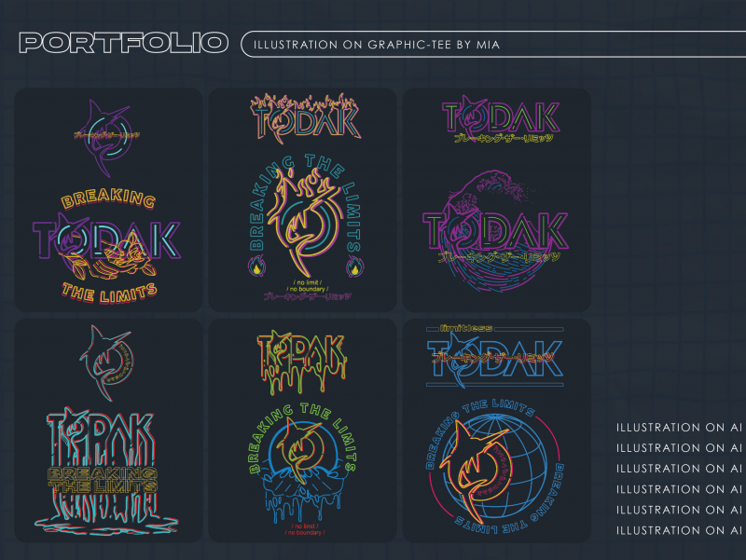Click the yellow flaming swordfish emblem
746x560 pixels.
[305, 217]
